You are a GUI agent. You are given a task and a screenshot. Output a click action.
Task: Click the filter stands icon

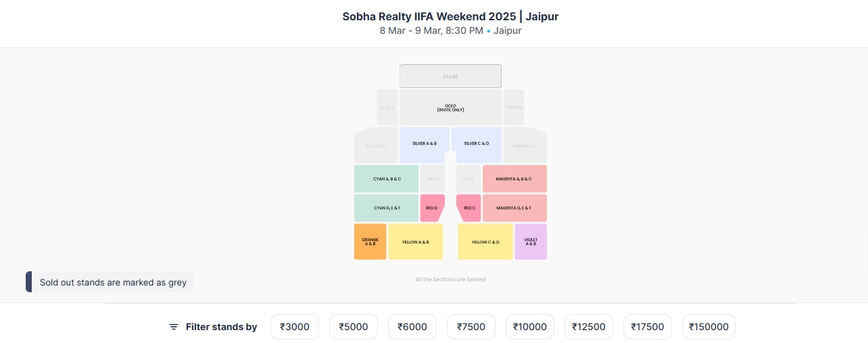[174, 327]
